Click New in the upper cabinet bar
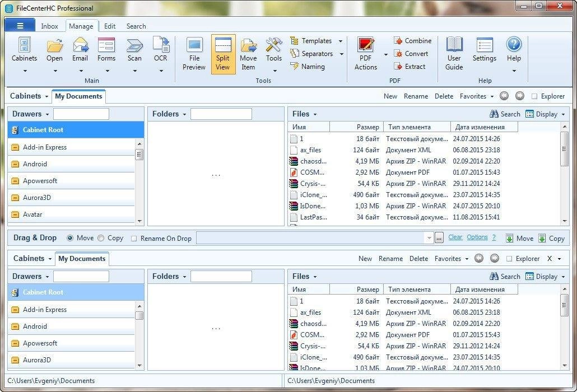 pos(390,96)
